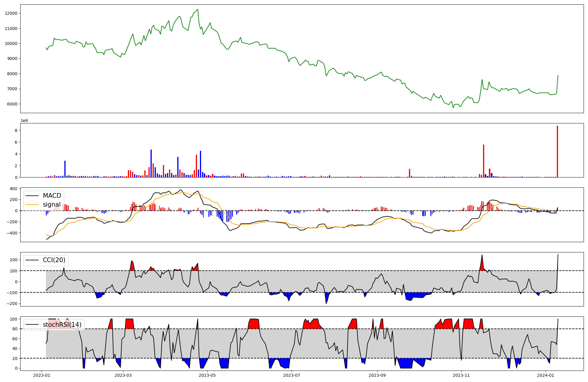This screenshot has height=382, width=588.
Task: Select the 2023-05 date axis label
Action: coord(207,375)
